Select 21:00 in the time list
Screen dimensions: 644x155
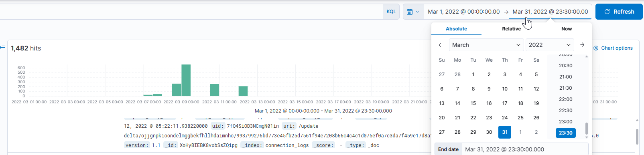(565, 77)
